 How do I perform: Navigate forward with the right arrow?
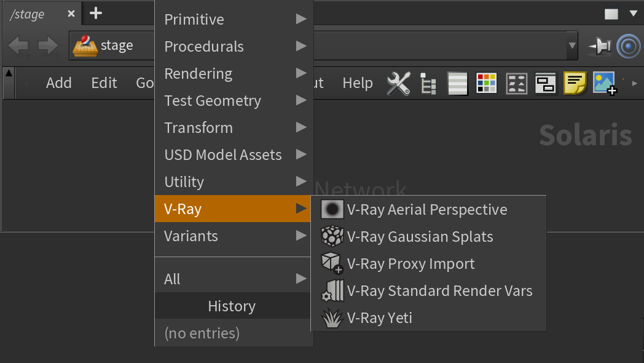click(48, 46)
